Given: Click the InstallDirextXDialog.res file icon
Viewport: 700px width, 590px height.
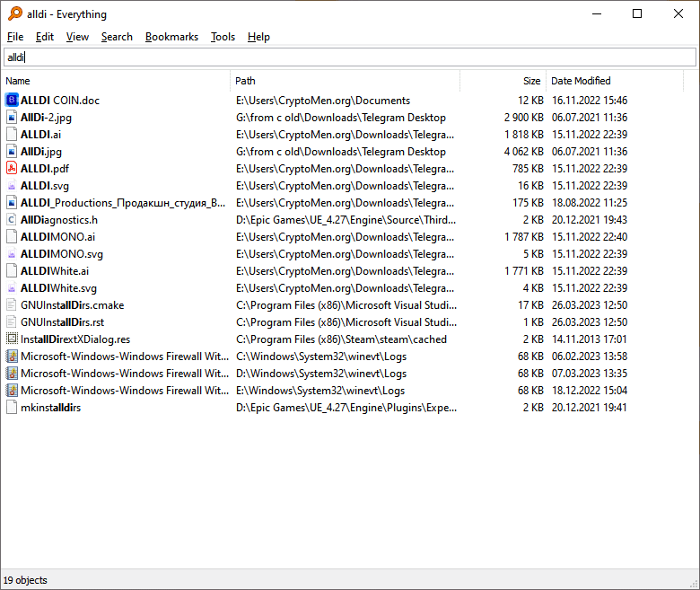Looking at the screenshot, I should [x=12, y=339].
